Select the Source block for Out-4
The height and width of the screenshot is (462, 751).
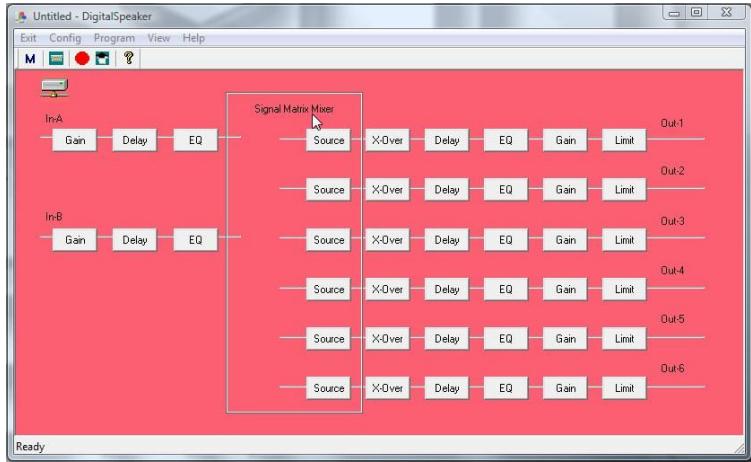pyautogui.click(x=329, y=289)
